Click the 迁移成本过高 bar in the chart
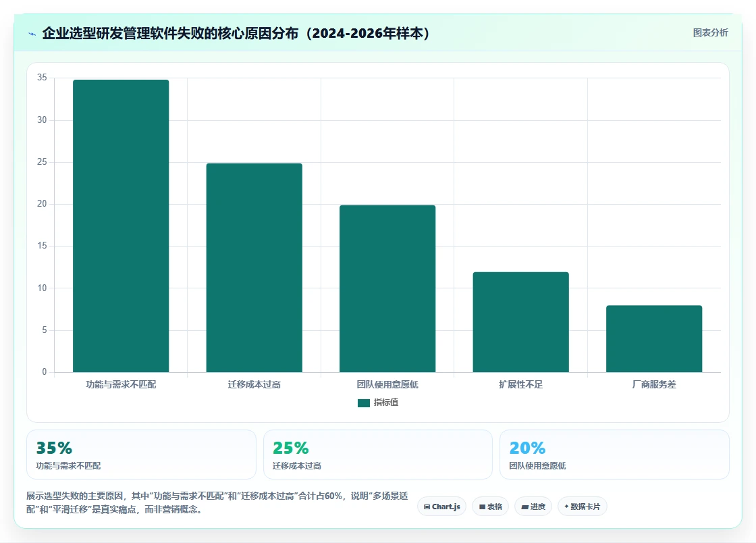756x543 pixels. [254, 267]
